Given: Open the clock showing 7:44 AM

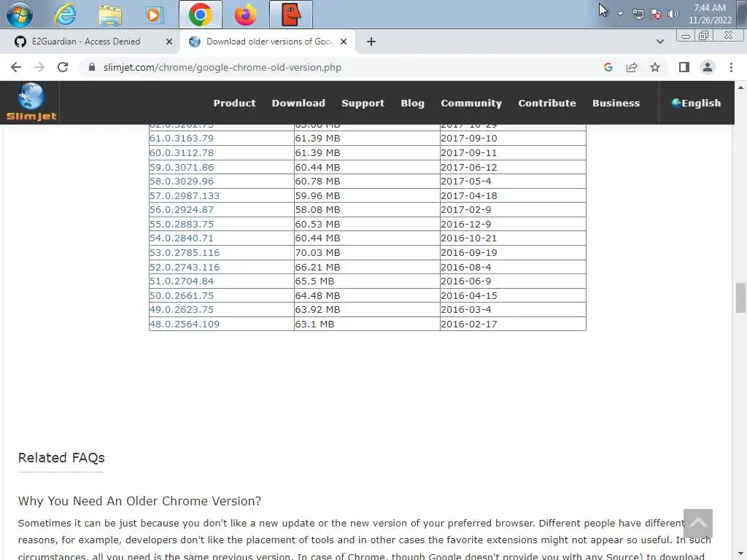Looking at the screenshot, I should point(709,14).
